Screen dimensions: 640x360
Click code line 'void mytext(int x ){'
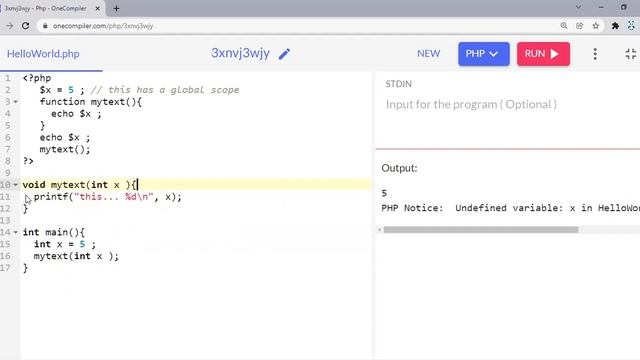80,185
